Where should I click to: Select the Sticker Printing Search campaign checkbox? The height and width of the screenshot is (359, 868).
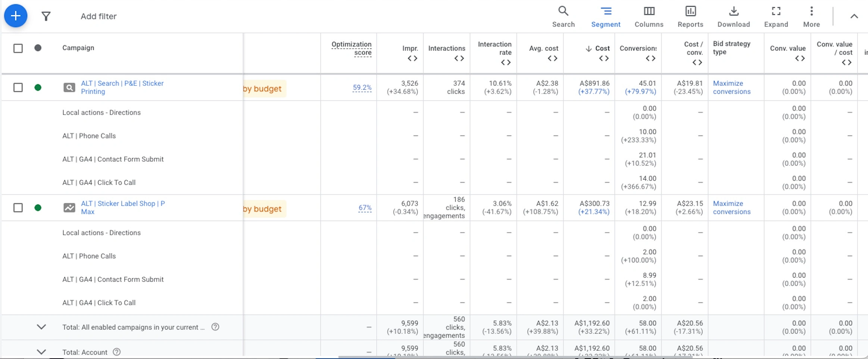(18, 88)
